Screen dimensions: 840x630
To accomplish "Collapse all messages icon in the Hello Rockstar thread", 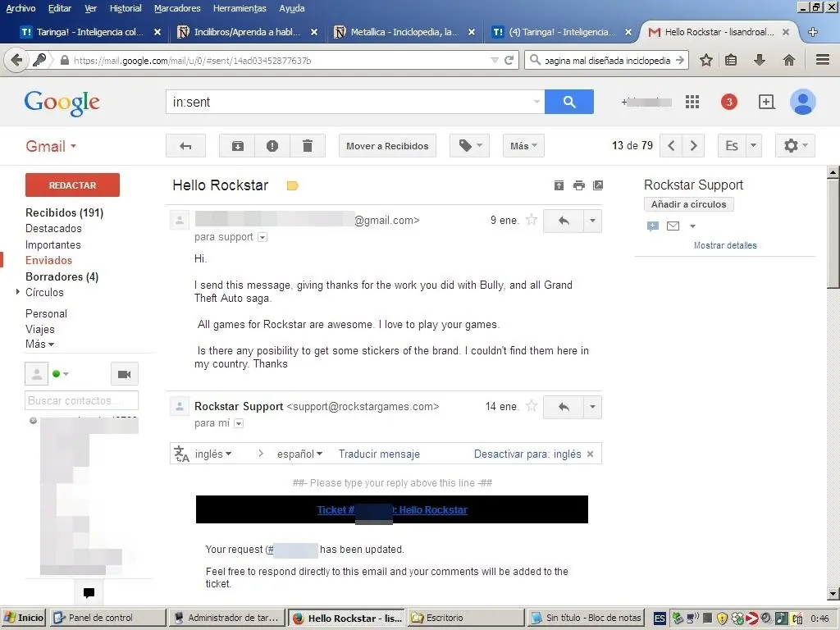I will [x=559, y=185].
